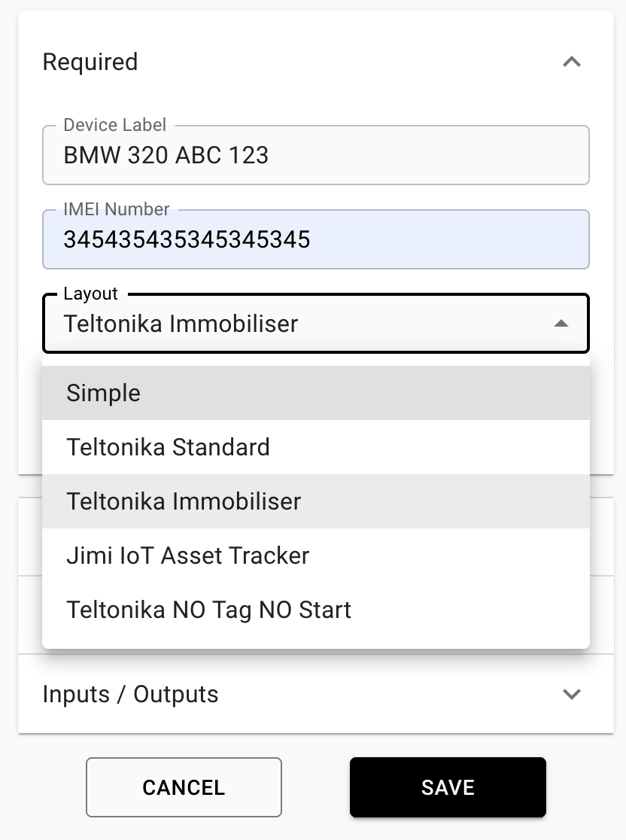The width and height of the screenshot is (626, 840).
Task: Click the Layout floating caption
Action: click(x=90, y=294)
